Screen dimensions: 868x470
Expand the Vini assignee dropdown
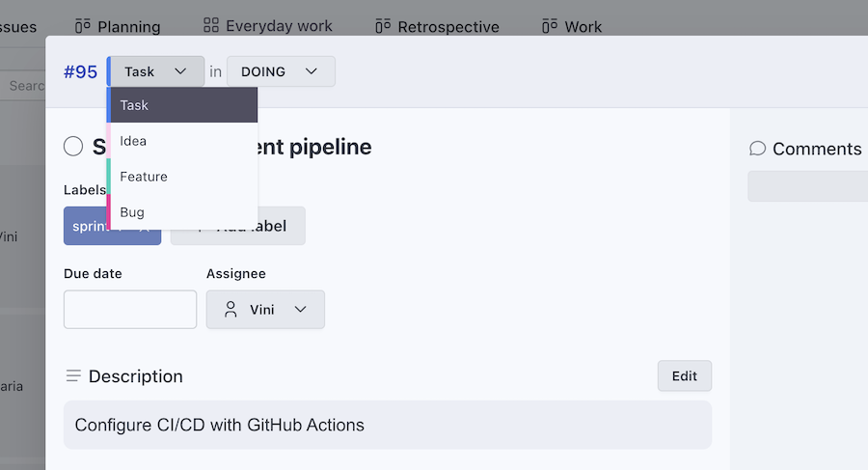point(265,310)
